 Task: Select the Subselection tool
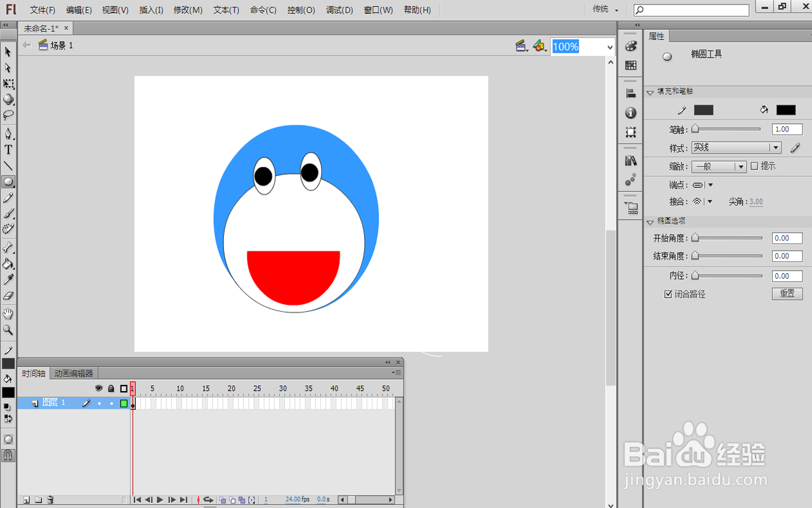8,68
